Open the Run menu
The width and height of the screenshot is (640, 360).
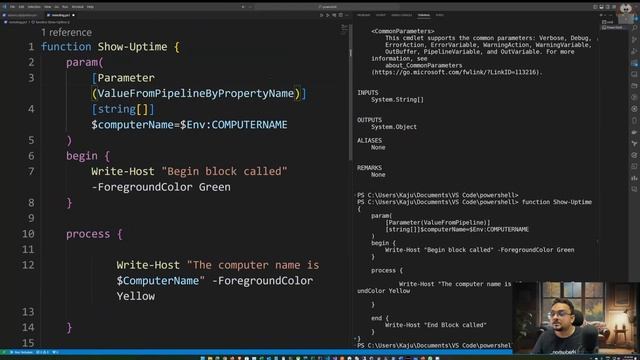coord(65,7)
